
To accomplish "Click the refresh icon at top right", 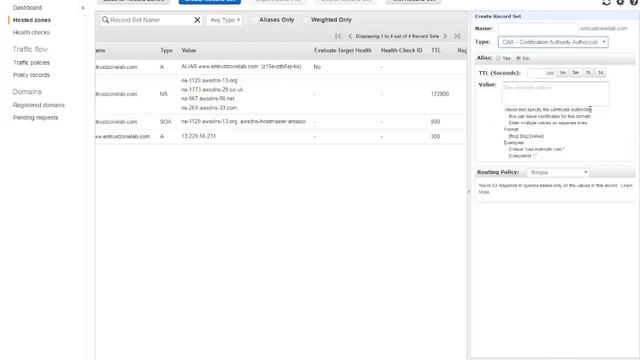I will point(606,2).
